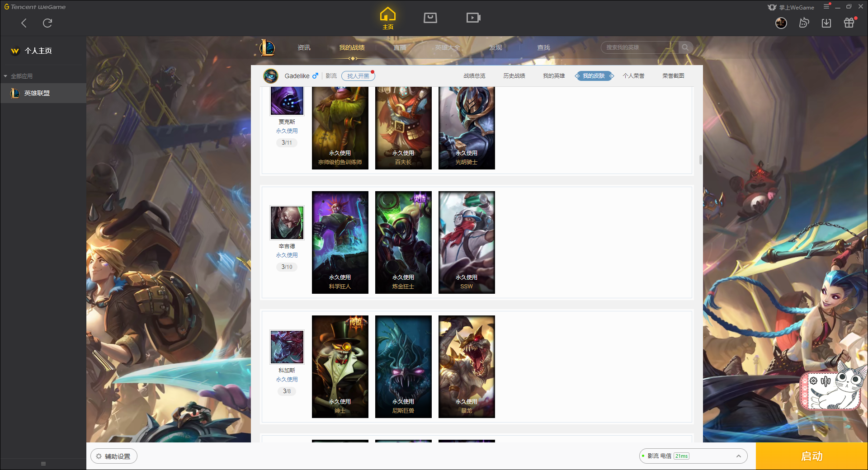Open the 尼斯巨兽 skin card
Image resolution: width=868 pixels, height=470 pixels.
pyautogui.click(x=403, y=367)
